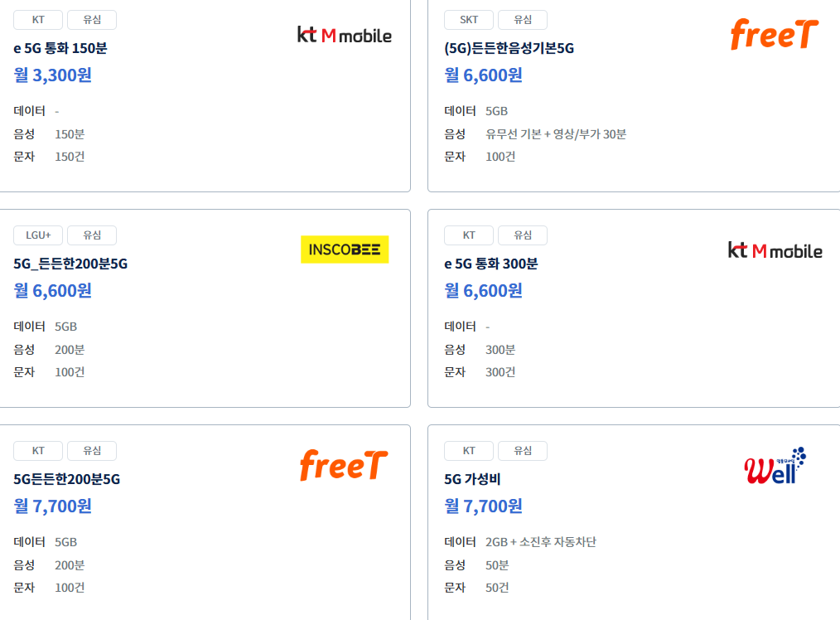Viewport: 840px width, 620px height.
Task: Click the Well logo on 5G 가성비 card
Action: (x=775, y=464)
